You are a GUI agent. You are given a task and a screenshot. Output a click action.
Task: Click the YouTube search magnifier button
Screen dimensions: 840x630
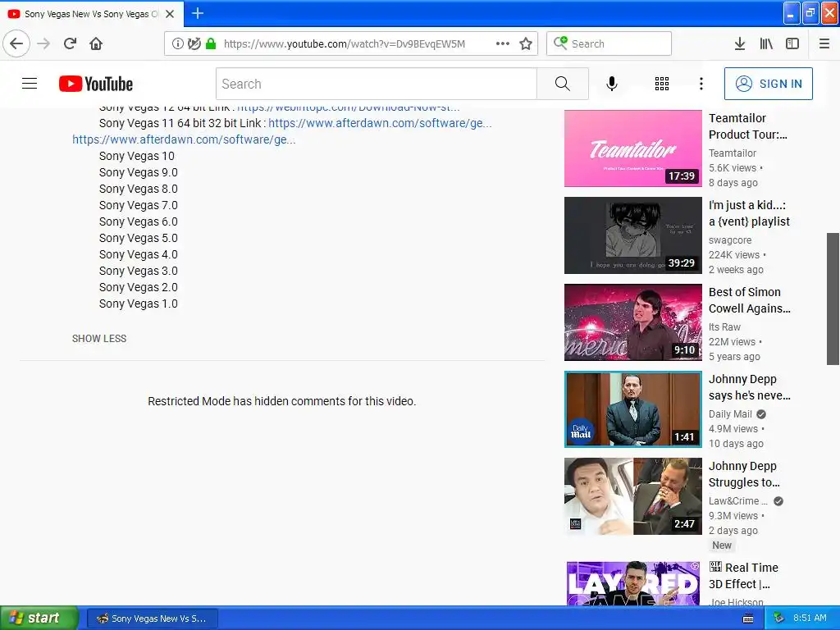click(563, 84)
